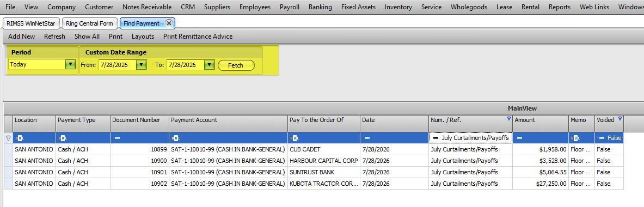Click the filter row funnel icon at left
Screen dimensions: 644x207
pos(9,138)
